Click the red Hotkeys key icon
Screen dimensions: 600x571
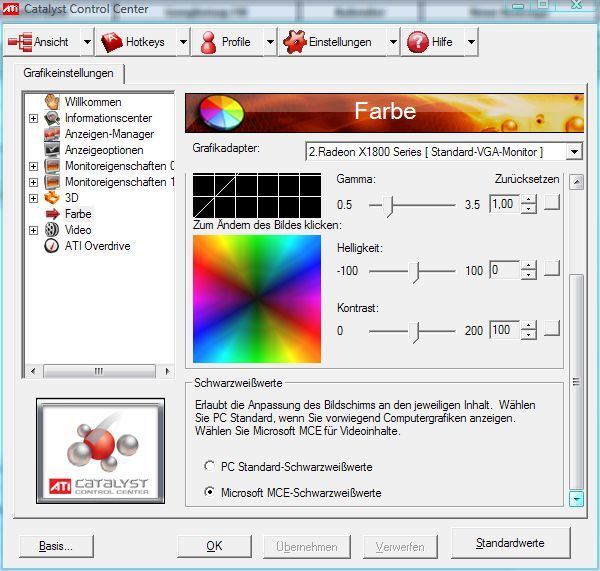coord(111,42)
